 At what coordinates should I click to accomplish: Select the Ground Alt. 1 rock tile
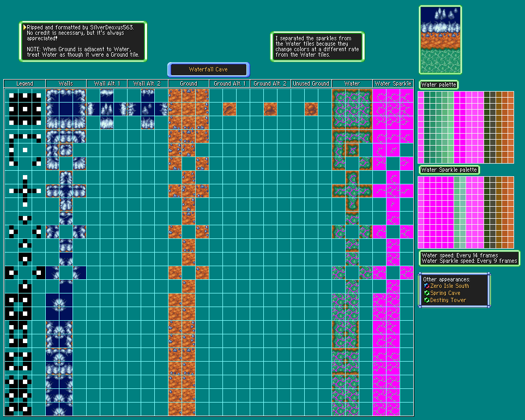[x=230, y=110]
